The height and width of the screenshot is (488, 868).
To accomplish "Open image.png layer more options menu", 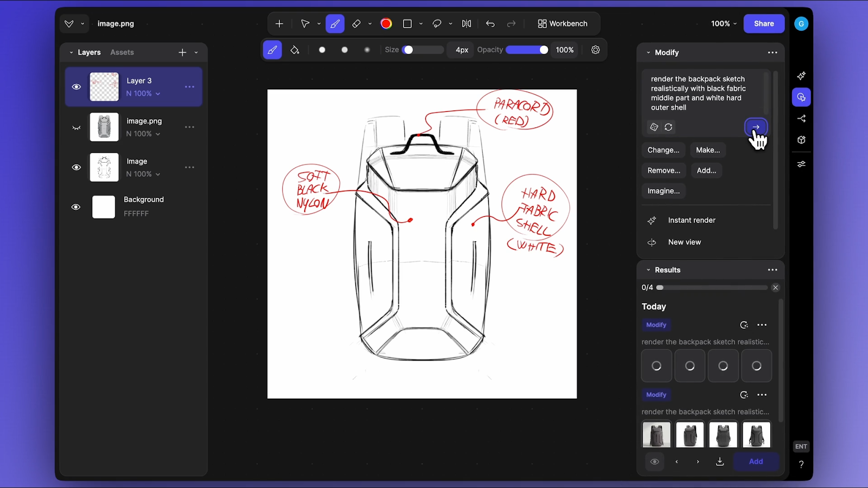I will [189, 127].
